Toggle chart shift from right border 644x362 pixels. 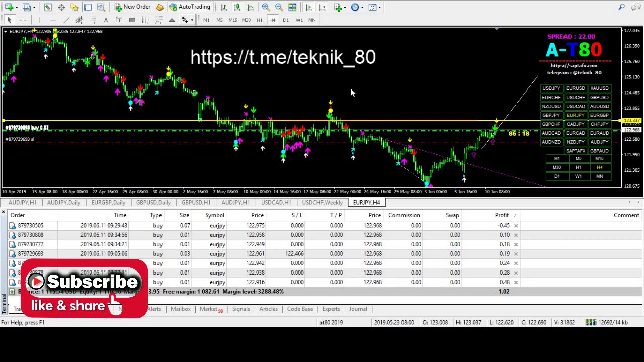coord(322,7)
